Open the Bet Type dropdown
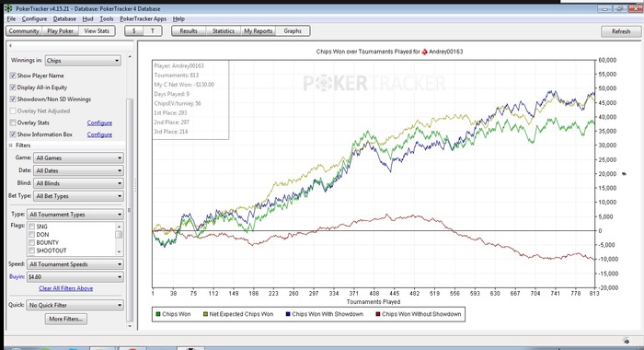This screenshot has height=350, width=644. coord(78,196)
